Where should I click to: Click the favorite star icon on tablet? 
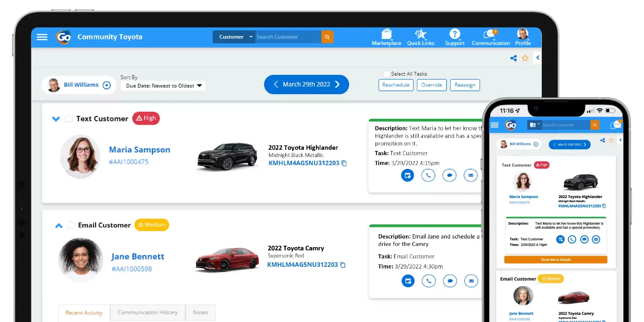tap(525, 58)
